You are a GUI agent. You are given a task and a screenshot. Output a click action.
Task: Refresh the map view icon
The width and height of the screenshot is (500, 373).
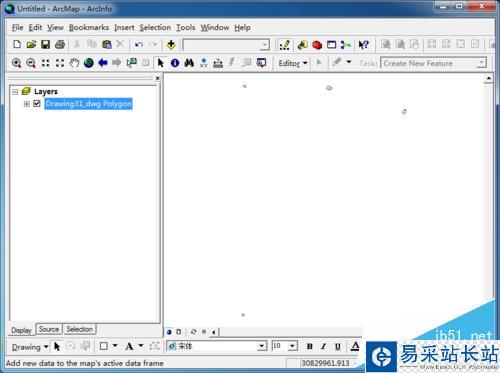(x=193, y=332)
